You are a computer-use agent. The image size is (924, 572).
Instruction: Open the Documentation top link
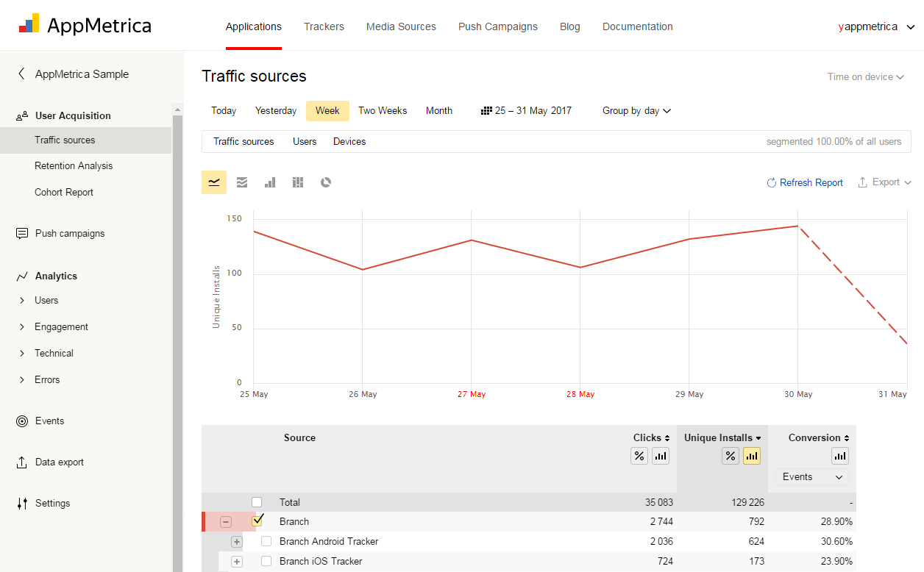(638, 26)
